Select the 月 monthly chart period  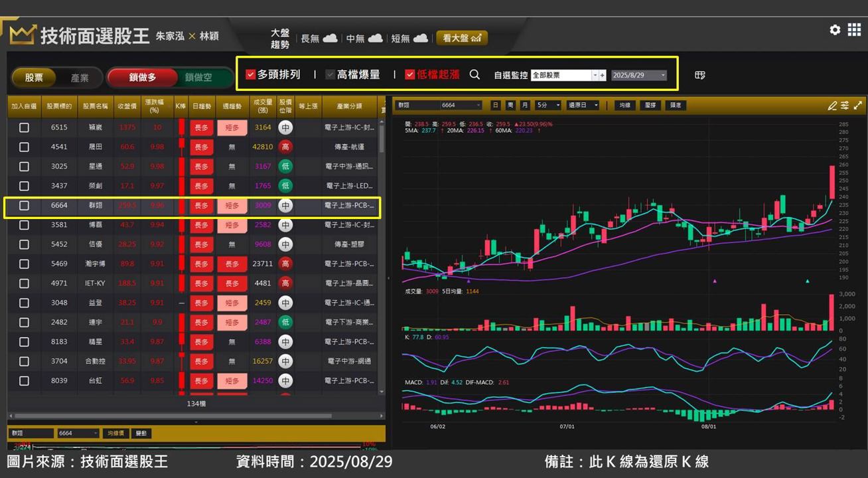tap(524, 105)
